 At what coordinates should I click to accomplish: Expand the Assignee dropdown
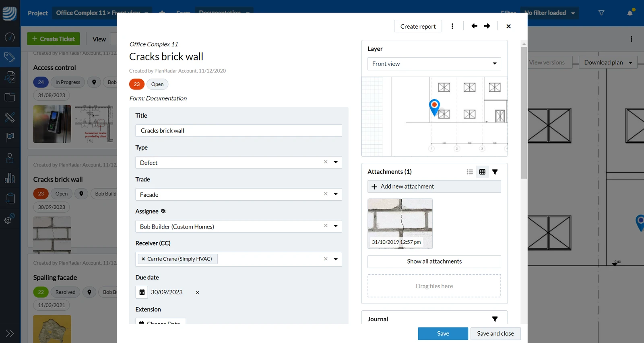[x=336, y=226]
